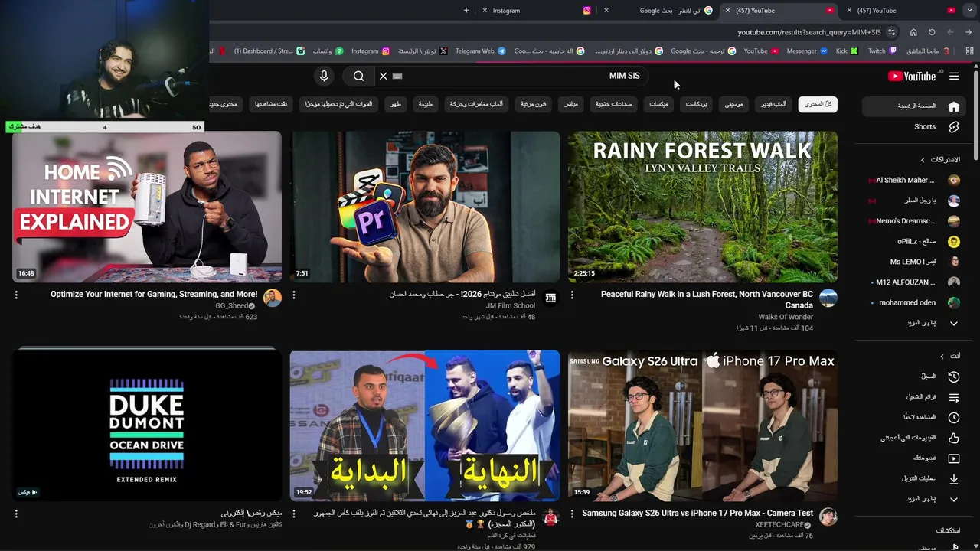Open three-dot menu for Optimize Your Internet video

(16, 295)
